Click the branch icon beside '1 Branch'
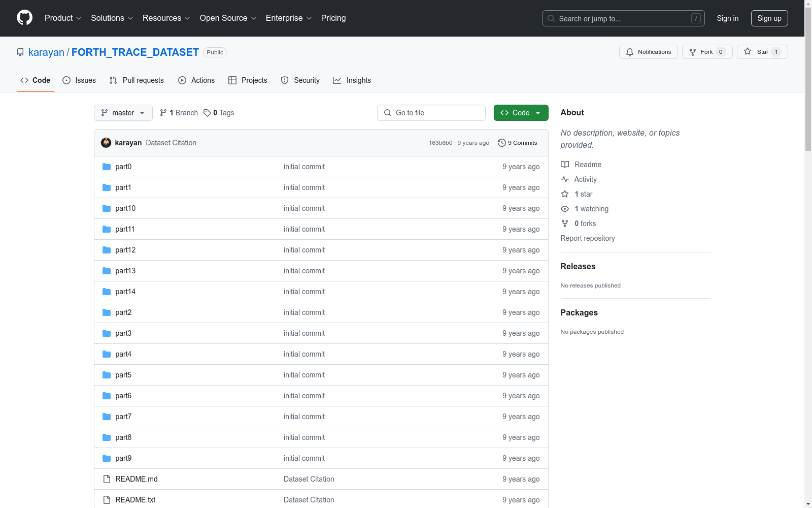812x508 pixels. click(163, 113)
